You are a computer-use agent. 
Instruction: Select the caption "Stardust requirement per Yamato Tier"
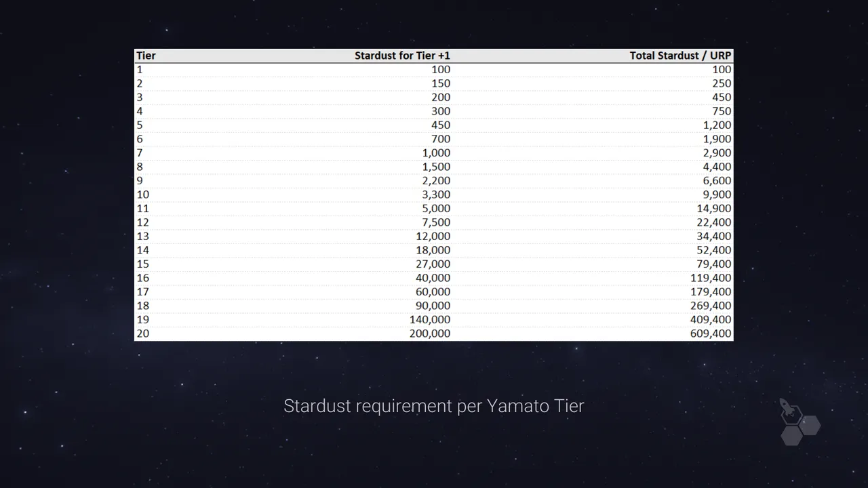pos(434,406)
